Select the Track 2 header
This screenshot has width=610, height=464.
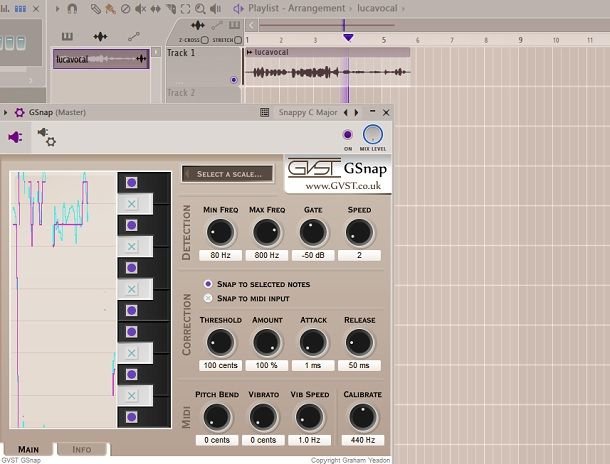pos(203,95)
